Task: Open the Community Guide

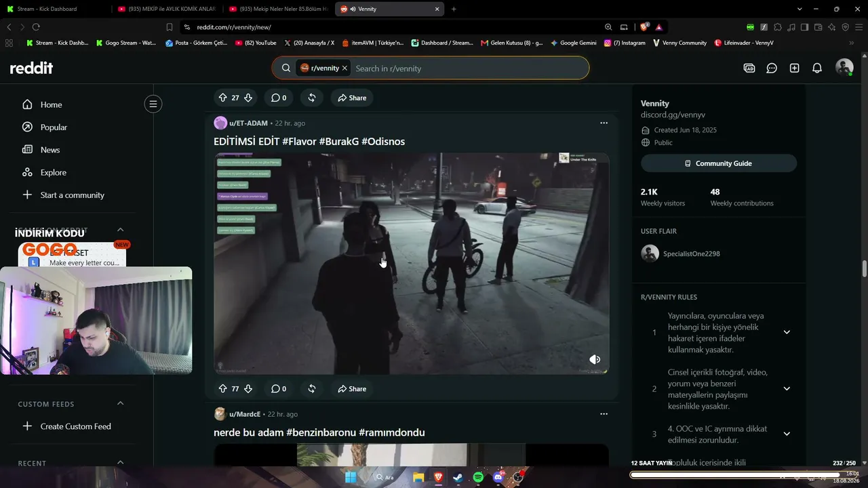Action: [x=719, y=163]
